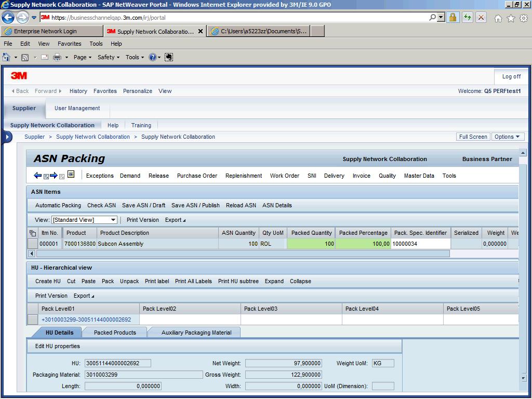Click the Read mail envelope icon

pos(45,57)
